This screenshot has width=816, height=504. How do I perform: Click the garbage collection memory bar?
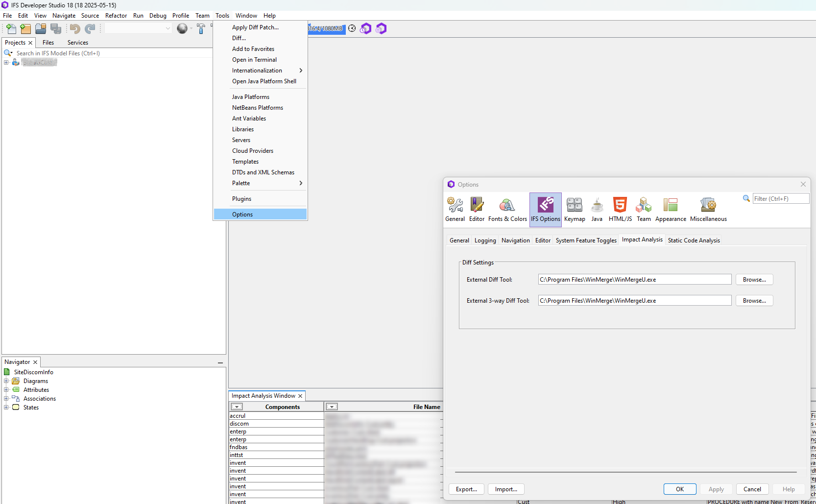coord(326,28)
